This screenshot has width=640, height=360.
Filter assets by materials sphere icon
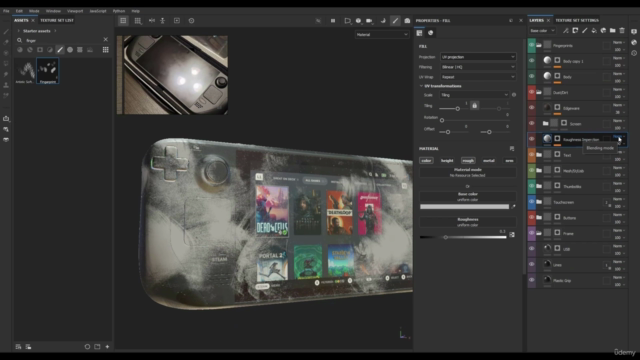coord(20,50)
